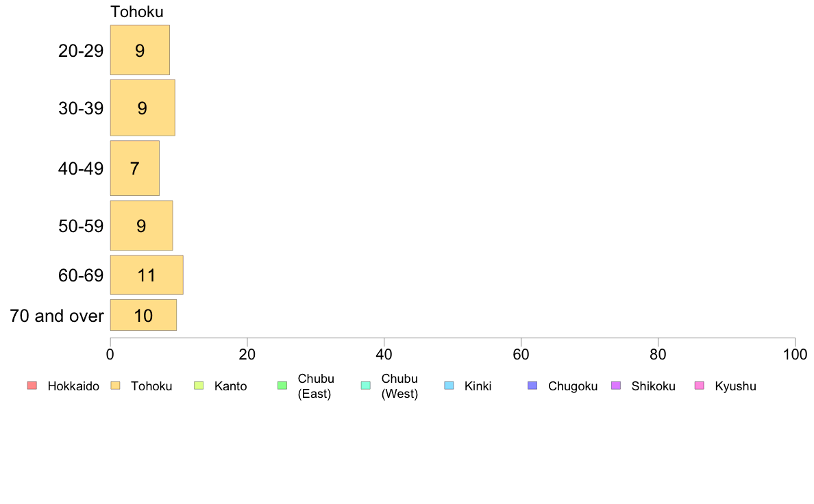Click the Chubu (East) green legend swatch

coord(282,386)
